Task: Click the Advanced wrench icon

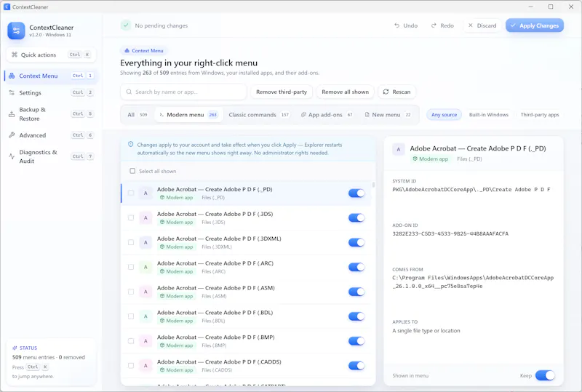Action: (x=12, y=135)
